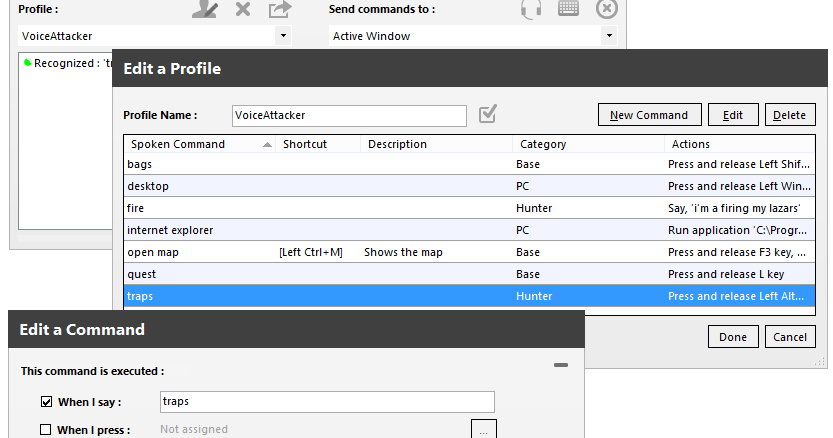The height and width of the screenshot is (438, 833).
Task: Click the edit profile icon in main window
Action: point(205,9)
